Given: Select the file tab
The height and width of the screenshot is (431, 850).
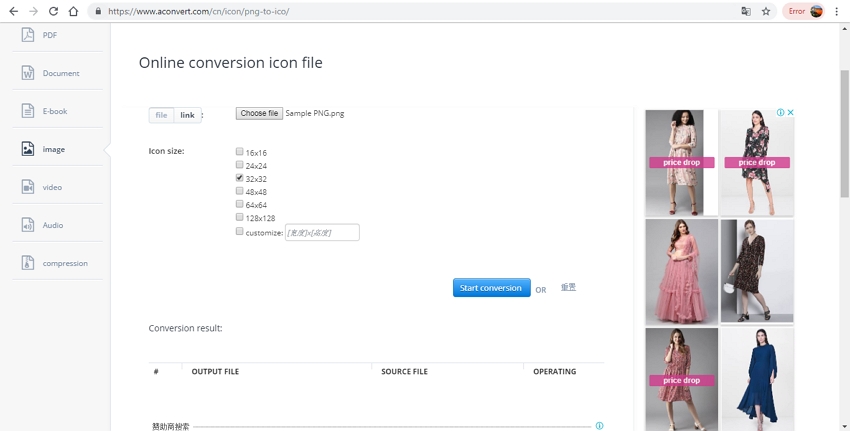Looking at the screenshot, I should [161, 115].
